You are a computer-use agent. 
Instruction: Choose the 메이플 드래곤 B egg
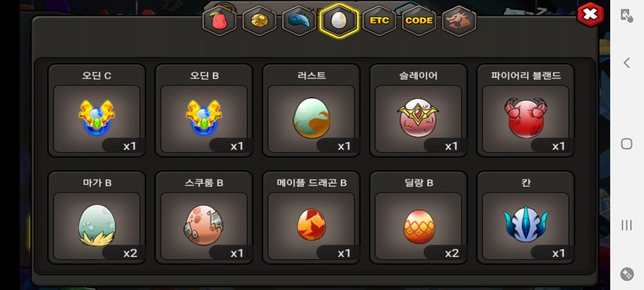(x=311, y=218)
